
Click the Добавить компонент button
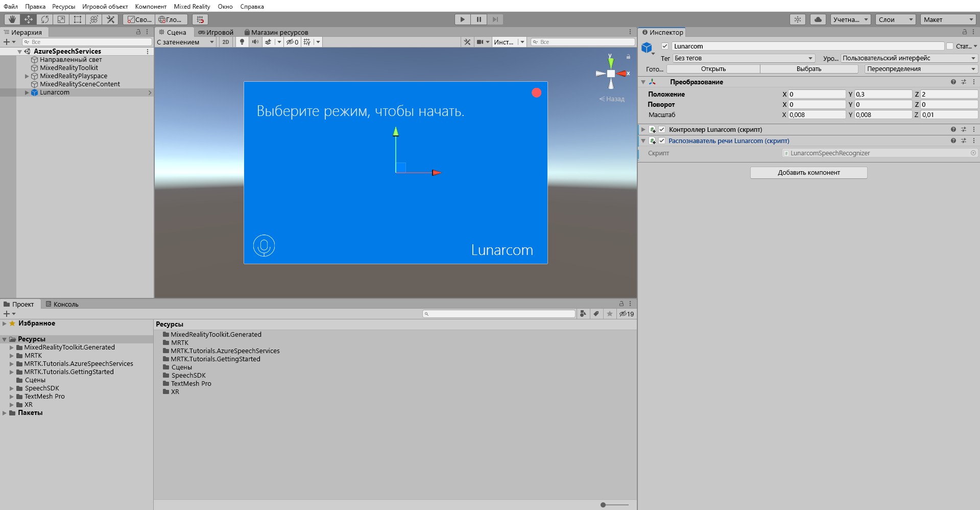808,172
